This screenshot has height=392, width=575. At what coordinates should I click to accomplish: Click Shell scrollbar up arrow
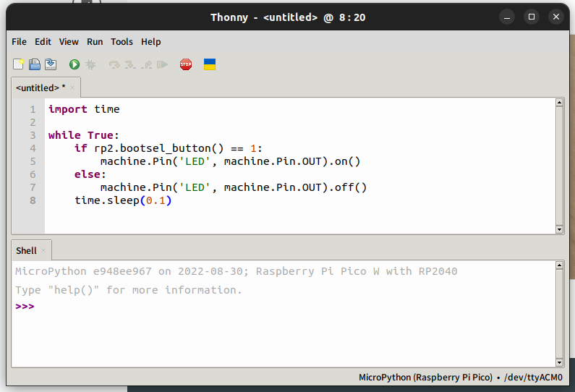tap(559, 265)
